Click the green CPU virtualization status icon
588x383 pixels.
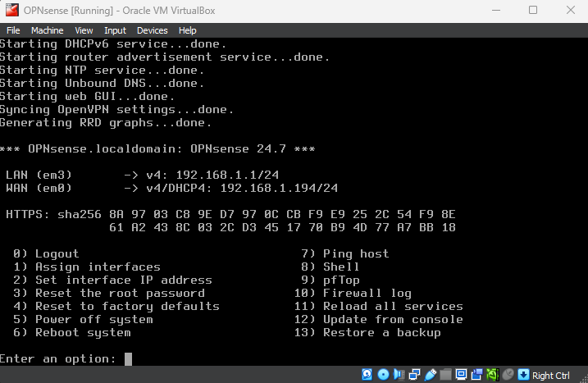pyautogui.click(x=491, y=375)
